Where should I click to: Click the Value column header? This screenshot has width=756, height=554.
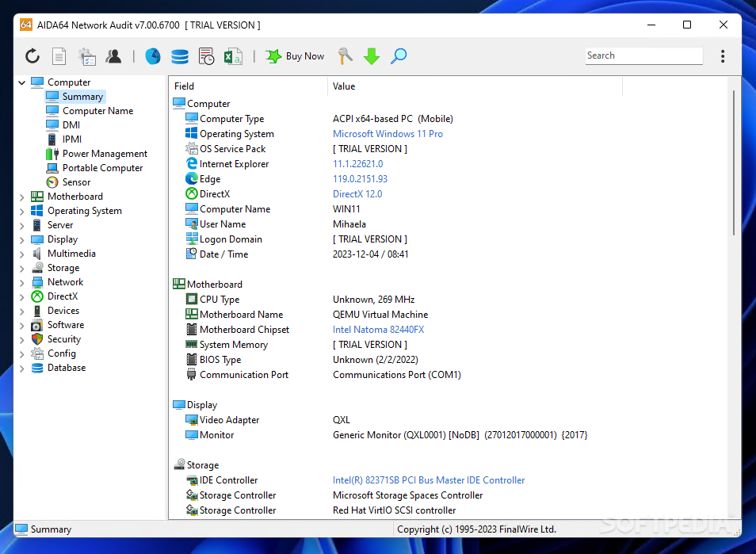point(344,86)
